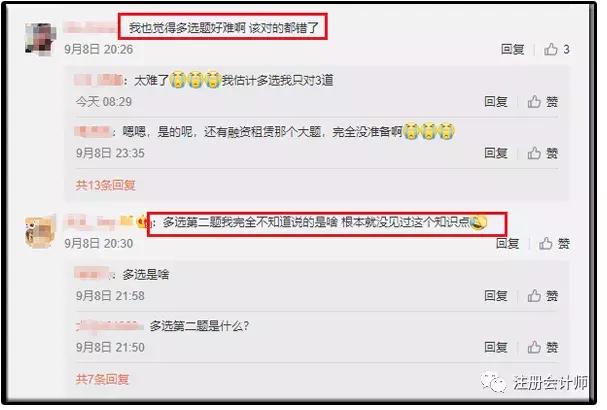Open blurred username on 太难了 reply
This screenshot has width=607, height=410.
98,80
